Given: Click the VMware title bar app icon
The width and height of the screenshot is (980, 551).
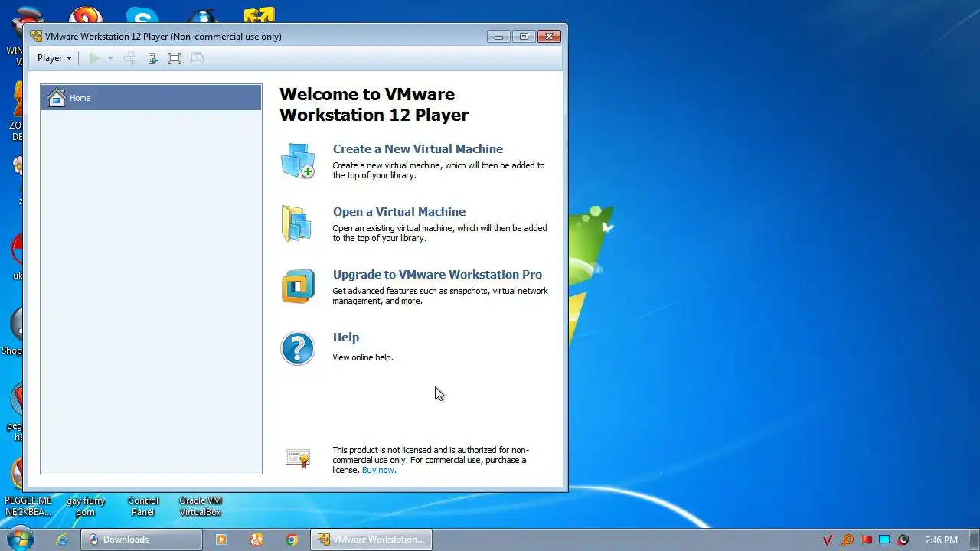Looking at the screenshot, I should coord(35,36).
